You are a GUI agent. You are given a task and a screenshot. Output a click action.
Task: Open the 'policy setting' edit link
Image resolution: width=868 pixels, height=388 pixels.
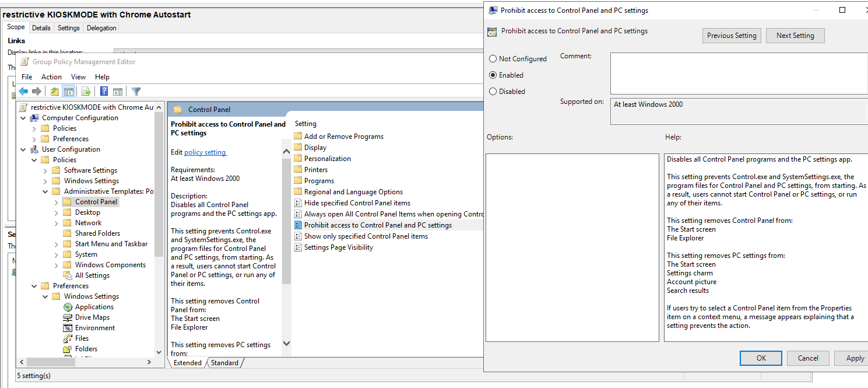click(205, 152)
